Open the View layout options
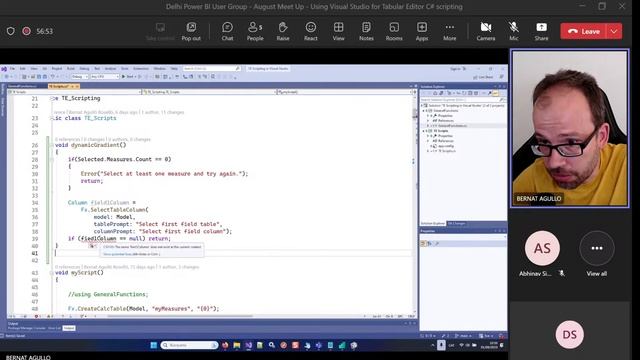 coord(338,31)
